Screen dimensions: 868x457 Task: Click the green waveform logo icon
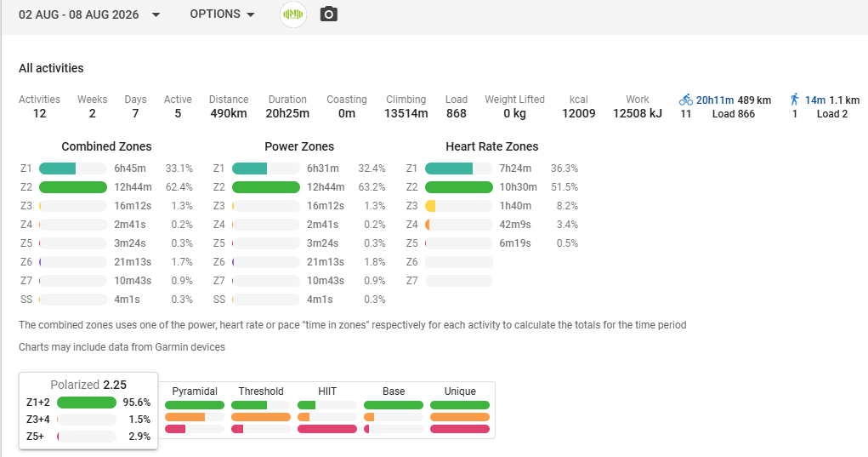[x=292, y=14]
